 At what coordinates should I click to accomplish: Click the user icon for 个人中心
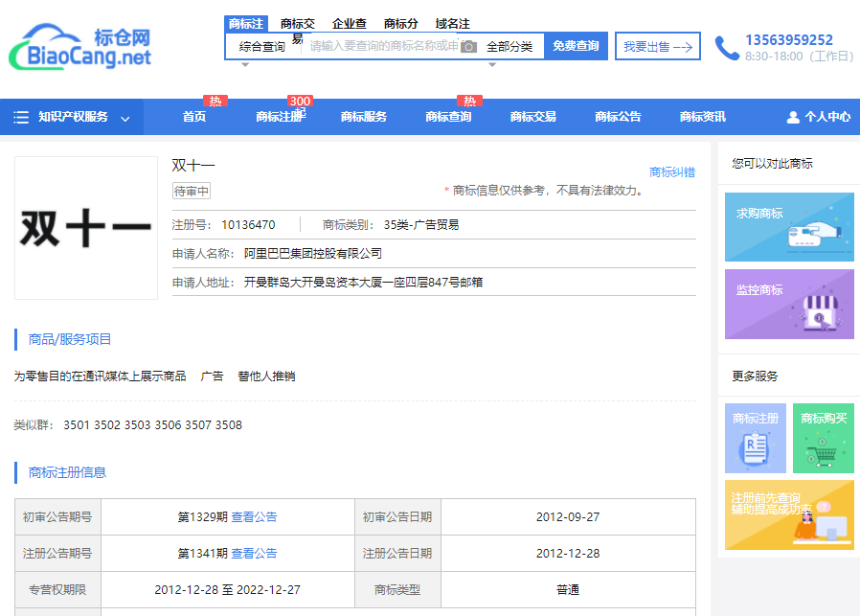click(793, 117)
